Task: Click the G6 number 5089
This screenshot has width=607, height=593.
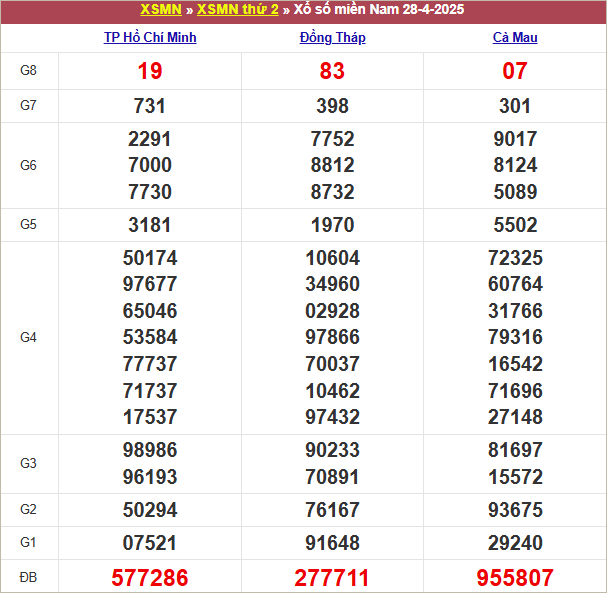Action: (x=515, y=192)
